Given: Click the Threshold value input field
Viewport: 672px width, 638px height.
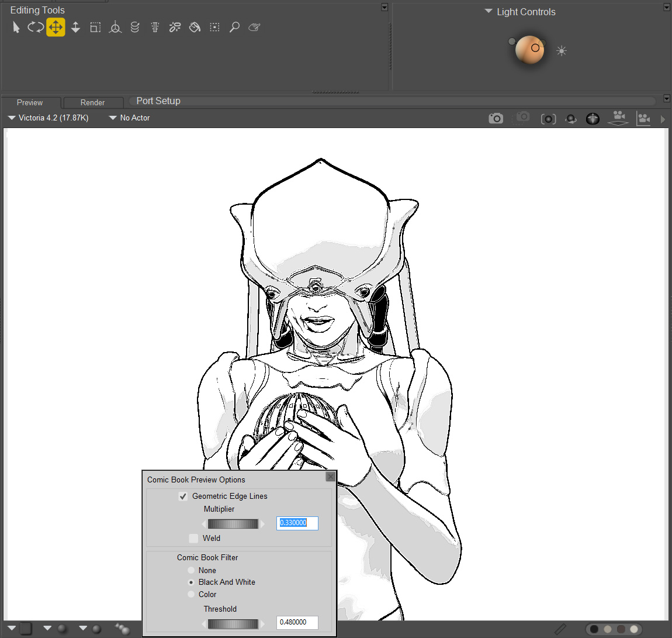Looking at the screenshot, I should click(x=297, y=622).
